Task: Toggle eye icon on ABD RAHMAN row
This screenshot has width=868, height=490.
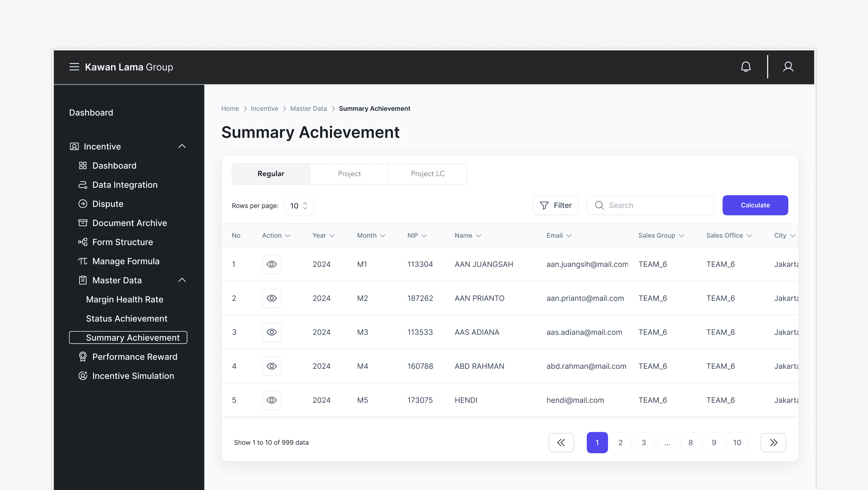Action: (272, 366)
